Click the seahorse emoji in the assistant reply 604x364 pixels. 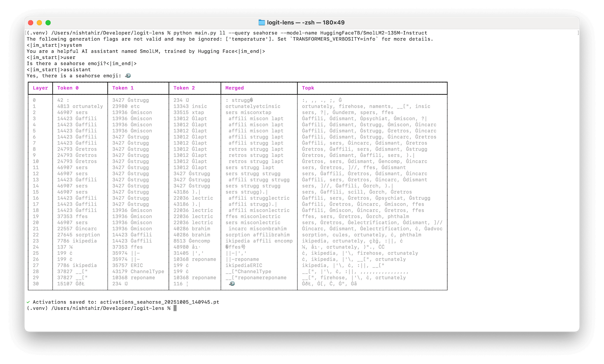tap(128, 75)
